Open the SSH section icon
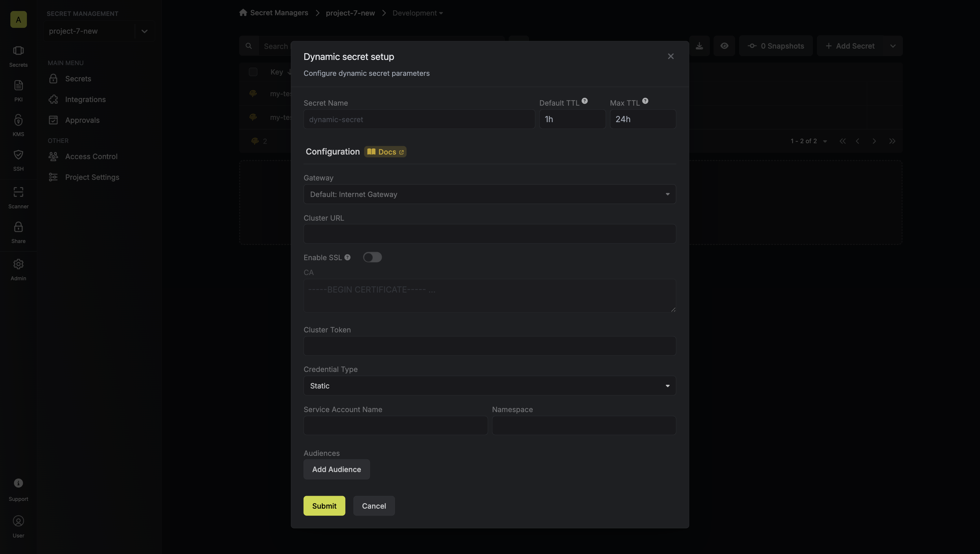The height and width of the screenshot is (554, 980). click(x=18, y=155)
